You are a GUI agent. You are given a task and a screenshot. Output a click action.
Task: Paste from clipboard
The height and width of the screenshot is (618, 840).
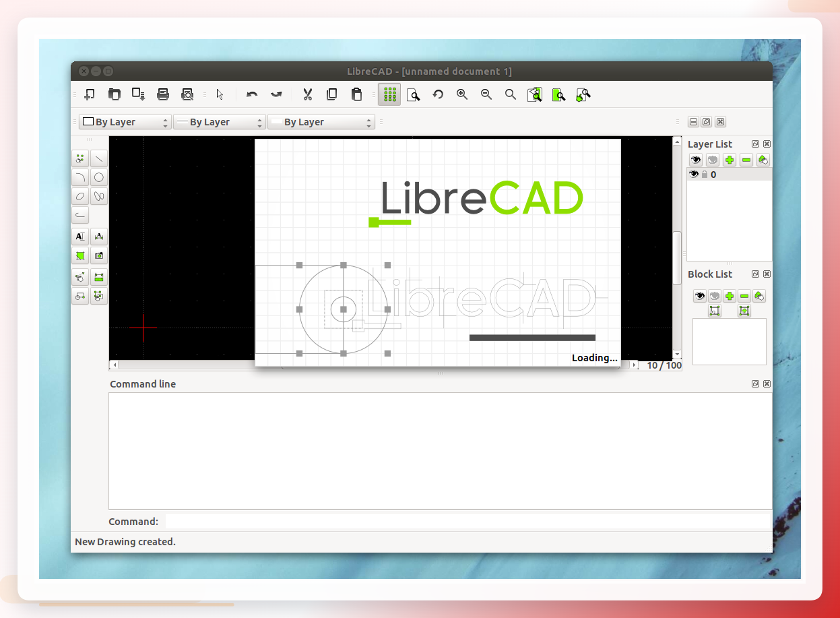coord(356,94)
